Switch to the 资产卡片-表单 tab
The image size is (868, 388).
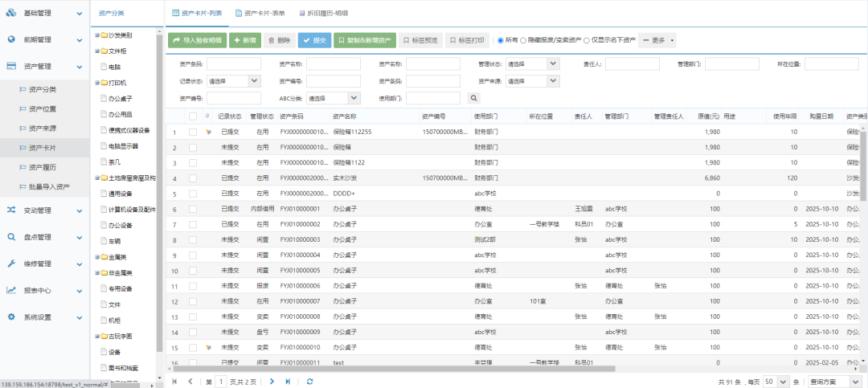[261, 13]
